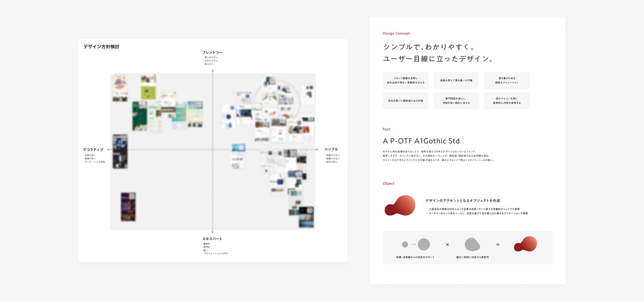Click the equals sign in the formula
The width and height of the screenshot is (644, 301).
click(498, 244)
